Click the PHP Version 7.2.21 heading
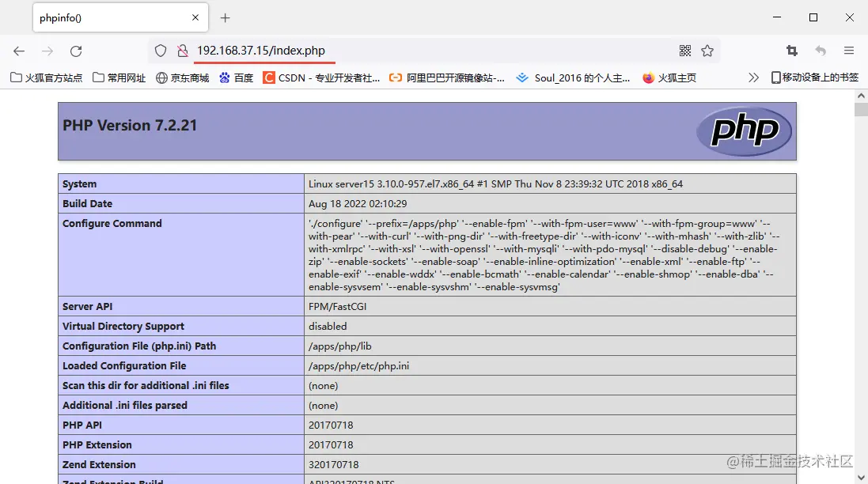The width and height of the screenshot is (868, 484). tap(130, 126)
